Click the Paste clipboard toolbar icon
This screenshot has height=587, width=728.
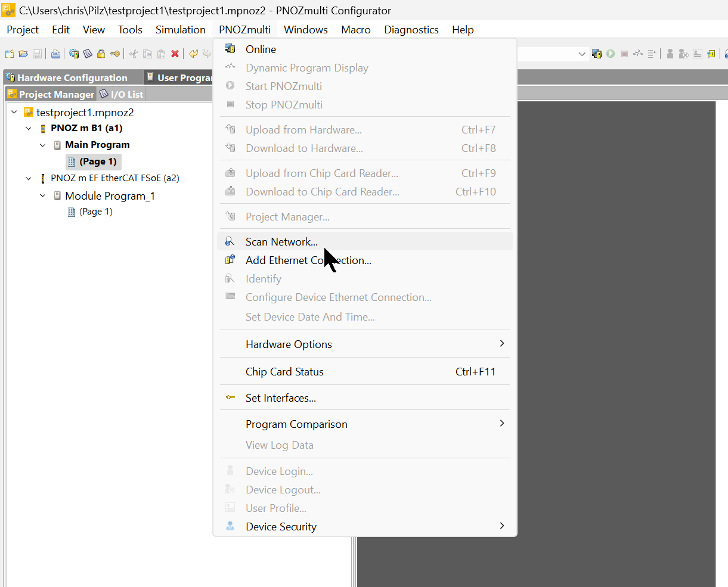161,54
